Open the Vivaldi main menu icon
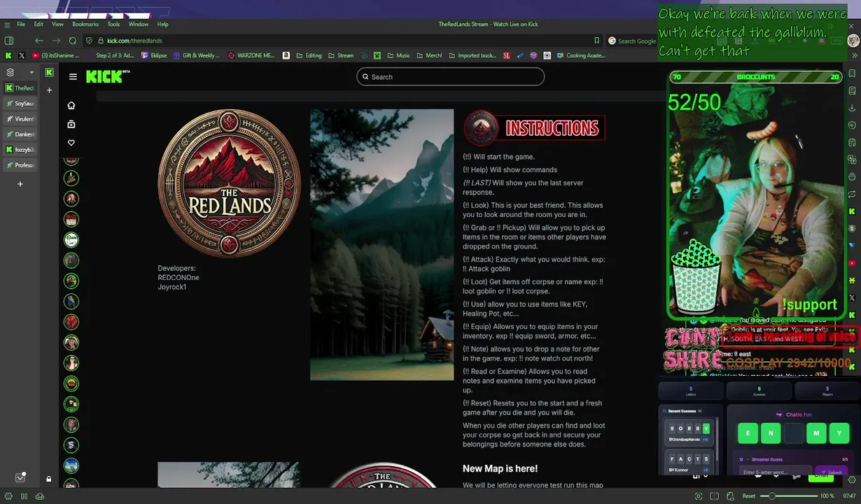Image resolution: width=861 pixels, height=504 pixels. click(7, 24)
